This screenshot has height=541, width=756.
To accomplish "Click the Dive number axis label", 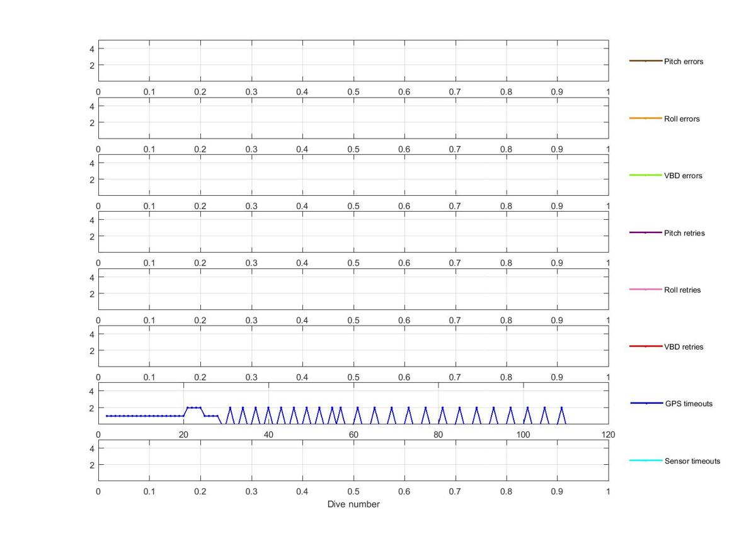I will (353, 504).
